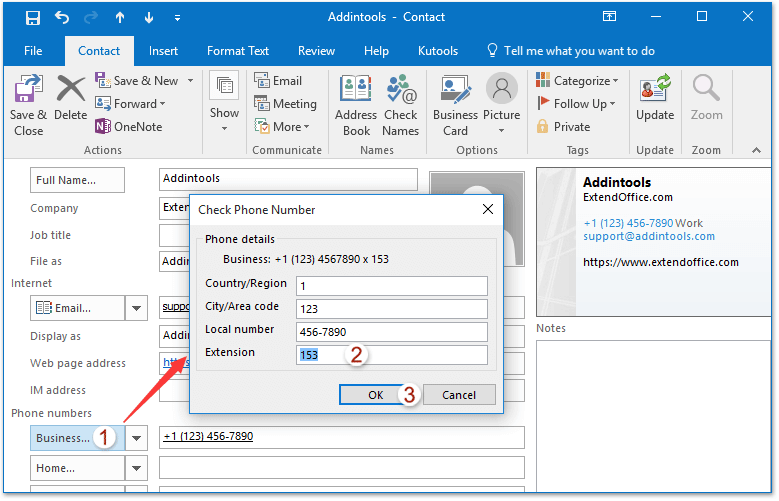The image size is (779, 501).
Task: Expand the Home phone type dropdown
Action: click(136, 468)
